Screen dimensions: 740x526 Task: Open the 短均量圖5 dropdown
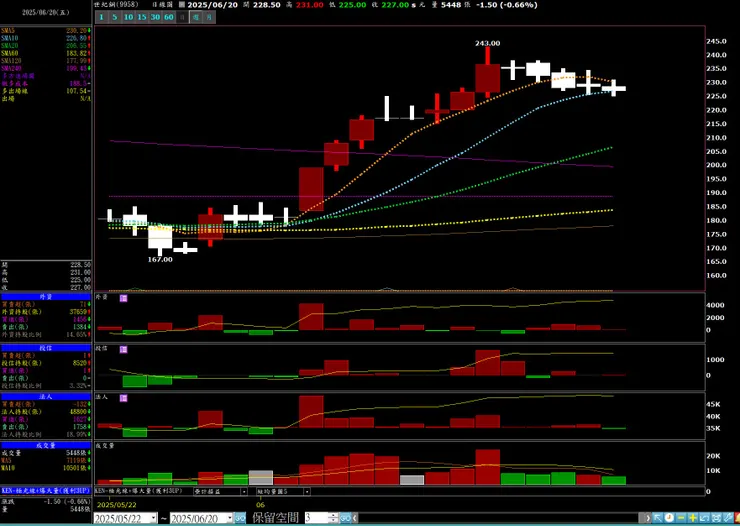tap(306, 492)
